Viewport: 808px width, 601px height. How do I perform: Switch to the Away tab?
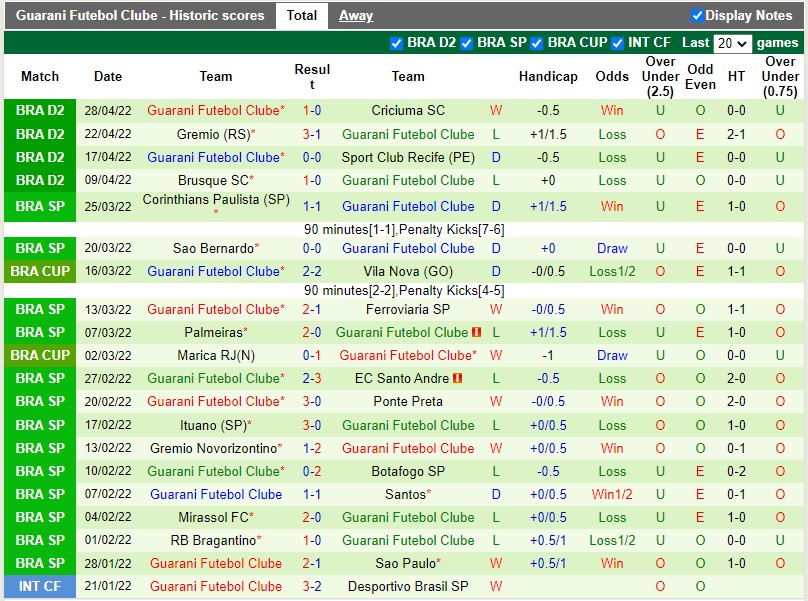pyautogui.click(x=356, y=16)
